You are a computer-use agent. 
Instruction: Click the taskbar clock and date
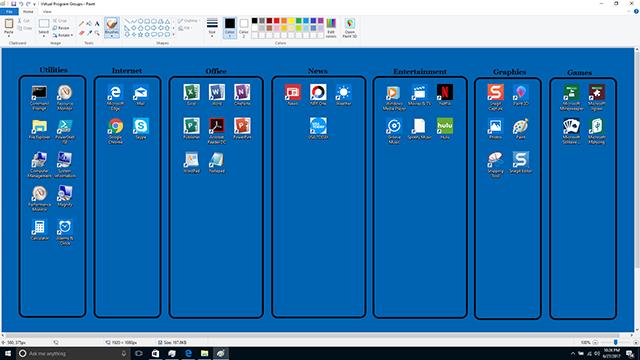click(x=611, y=353)
